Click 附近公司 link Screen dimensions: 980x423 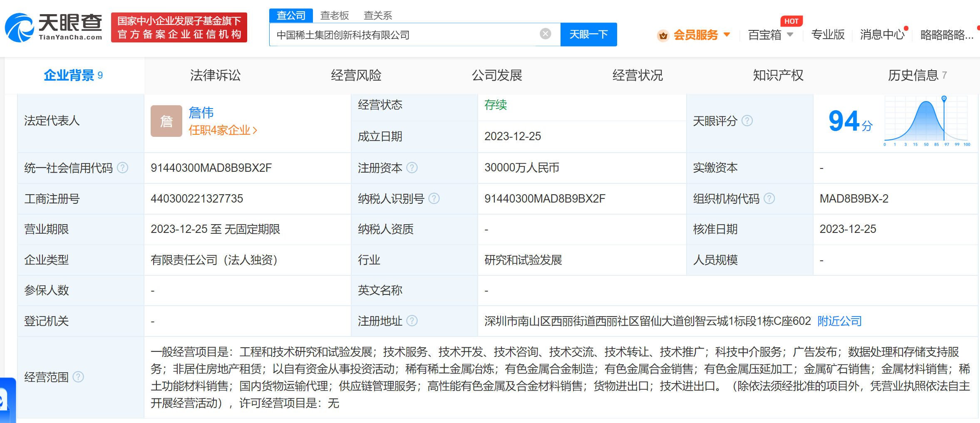click(839, 321)
